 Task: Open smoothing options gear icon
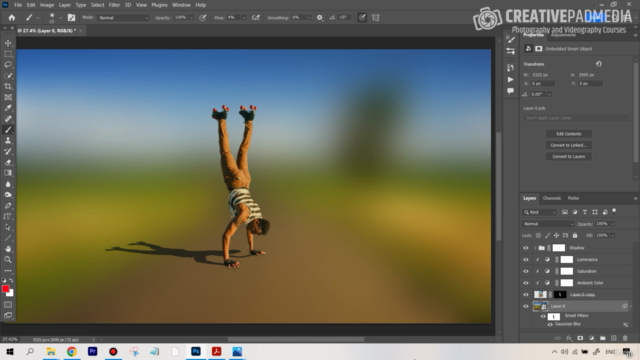320,18
